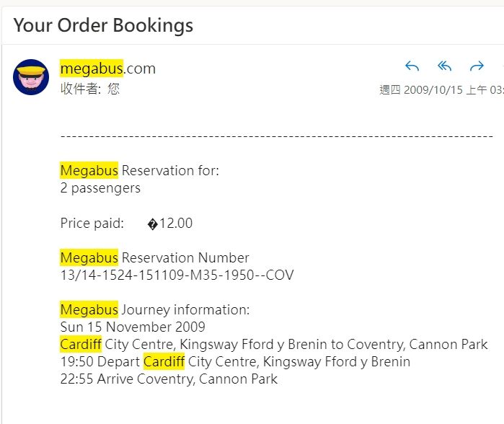Click highlighted Megabus in Journey information heading
This screenshot has width=504, height=424.
[x=89, y=309]
